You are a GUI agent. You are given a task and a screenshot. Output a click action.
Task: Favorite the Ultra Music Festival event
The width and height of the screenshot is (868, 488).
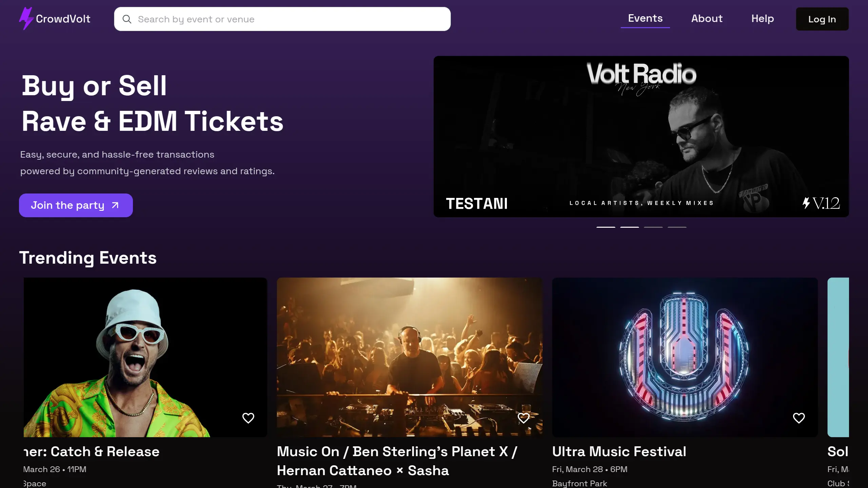coord(799,418)
